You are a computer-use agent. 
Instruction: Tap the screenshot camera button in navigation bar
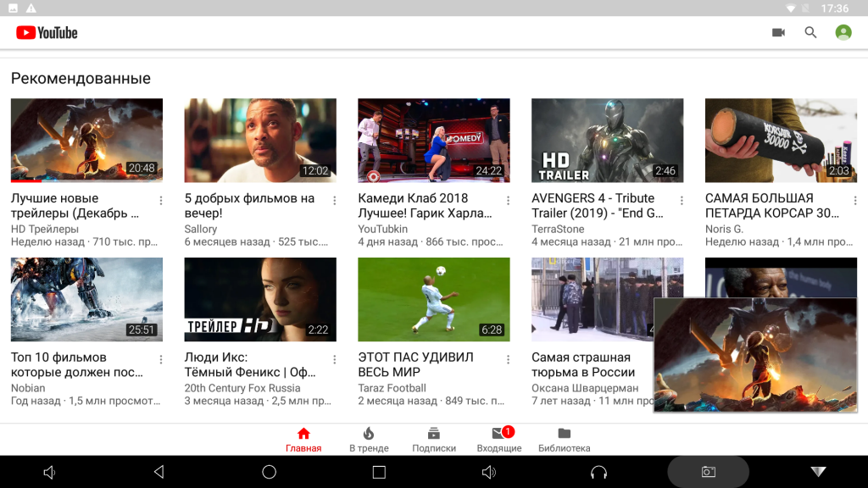tap(708, 472)
